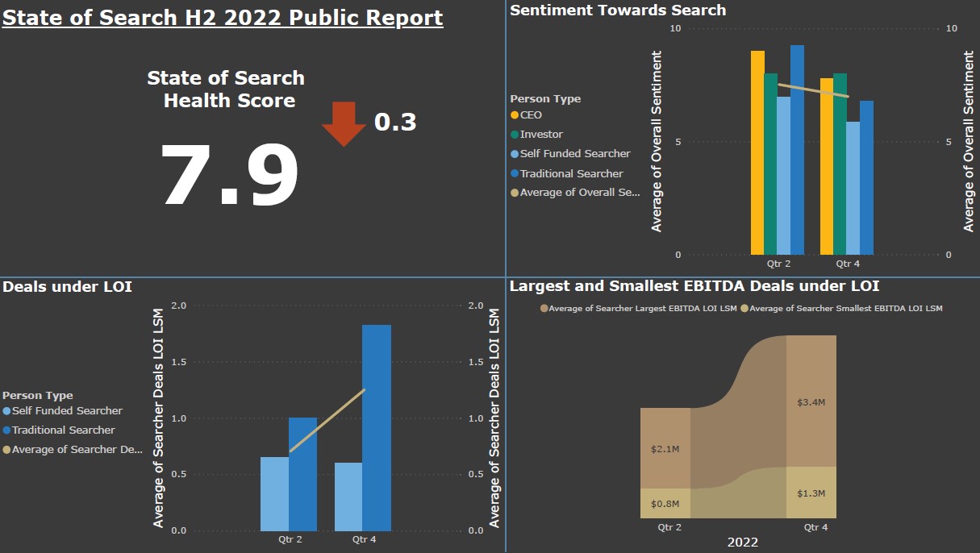Click Traditional Searcher legend dot in Sentiment chart
Screen dimensions: 980x553
[515, 173]
